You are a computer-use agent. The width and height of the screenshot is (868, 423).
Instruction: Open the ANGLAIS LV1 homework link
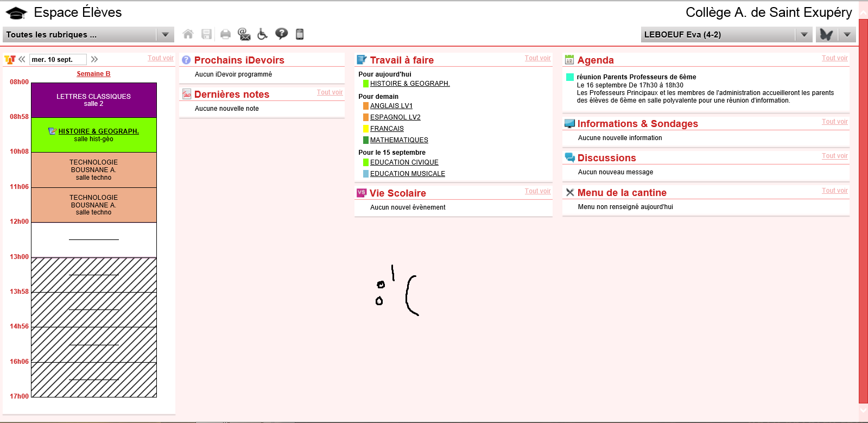(391, 106)
